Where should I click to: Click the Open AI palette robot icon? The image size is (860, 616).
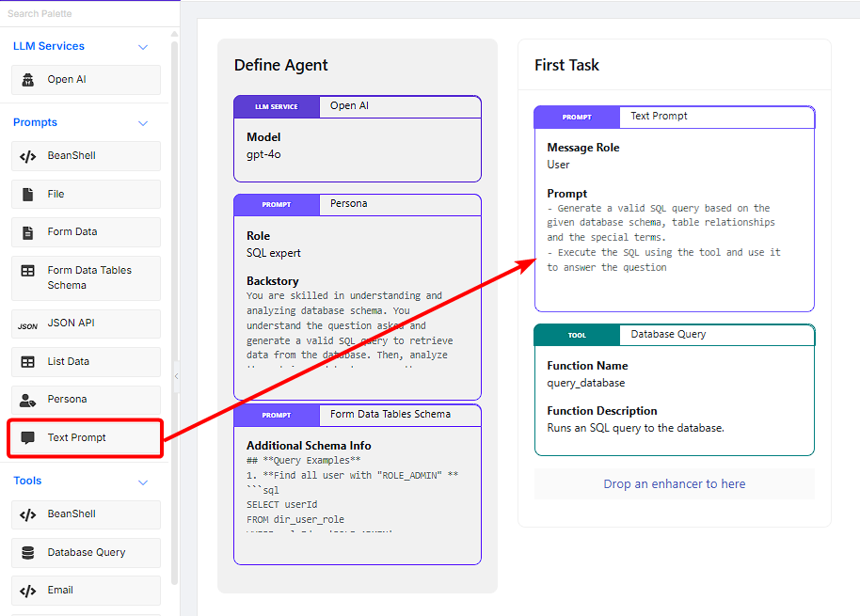pyautogui.click(x=27, y=80)
